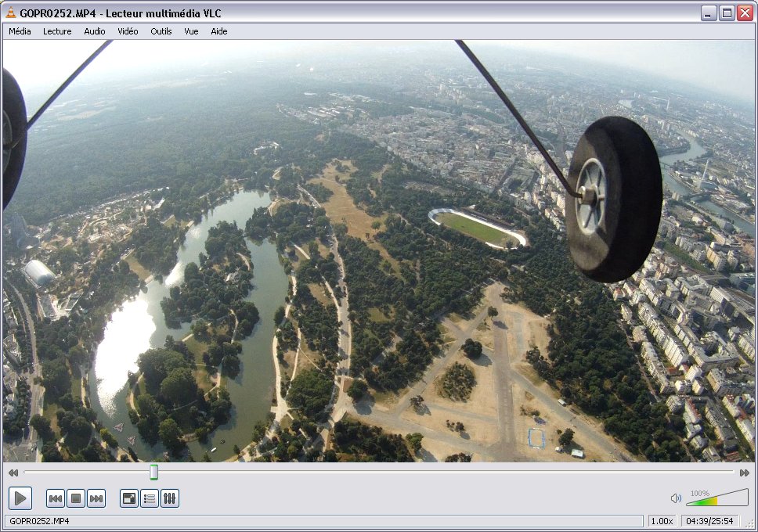
Task: Maximize the VLC window
Action: coord(727,13)
